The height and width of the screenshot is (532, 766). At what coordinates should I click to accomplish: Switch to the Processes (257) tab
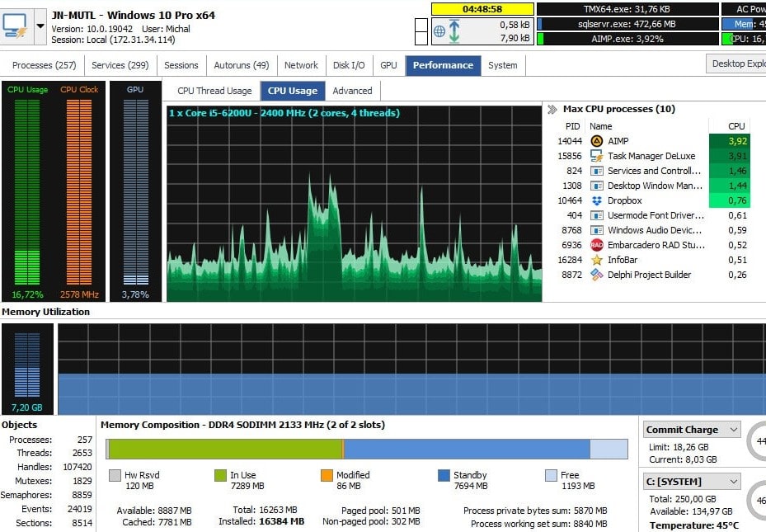pos(44,65)
